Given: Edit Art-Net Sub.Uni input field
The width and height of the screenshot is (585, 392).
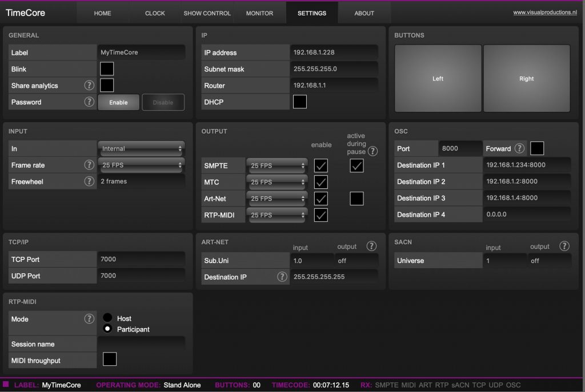Looking at the screenshot, I should click(x=312, y=260).
